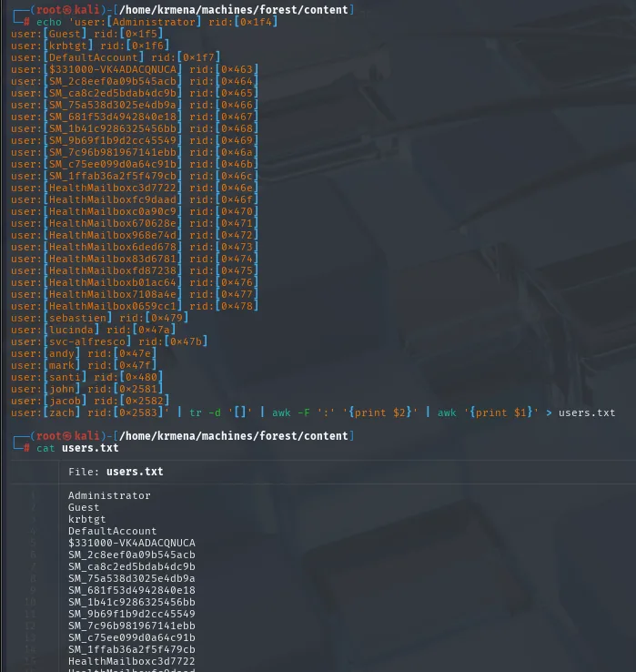Select rid value 0x463

coord(237,69)
